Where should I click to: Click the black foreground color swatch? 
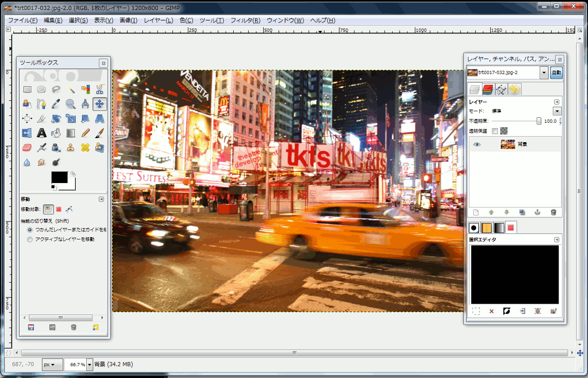(59, 177)
